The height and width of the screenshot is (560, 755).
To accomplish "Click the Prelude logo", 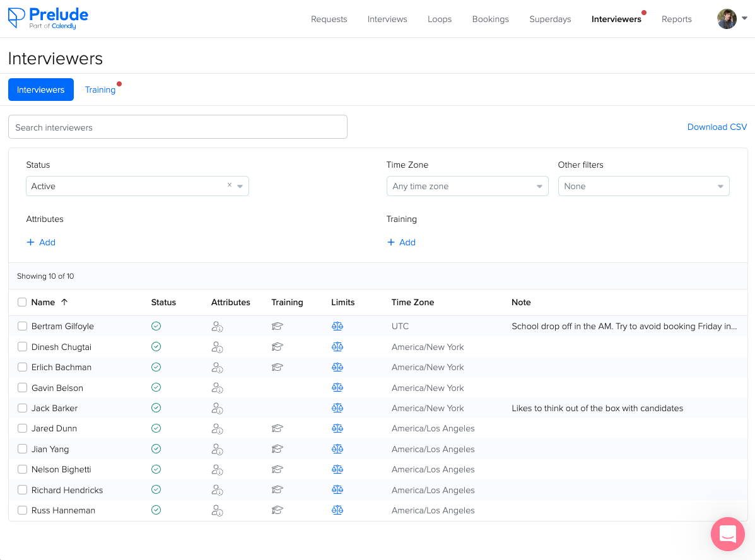I will coord(48,18).
